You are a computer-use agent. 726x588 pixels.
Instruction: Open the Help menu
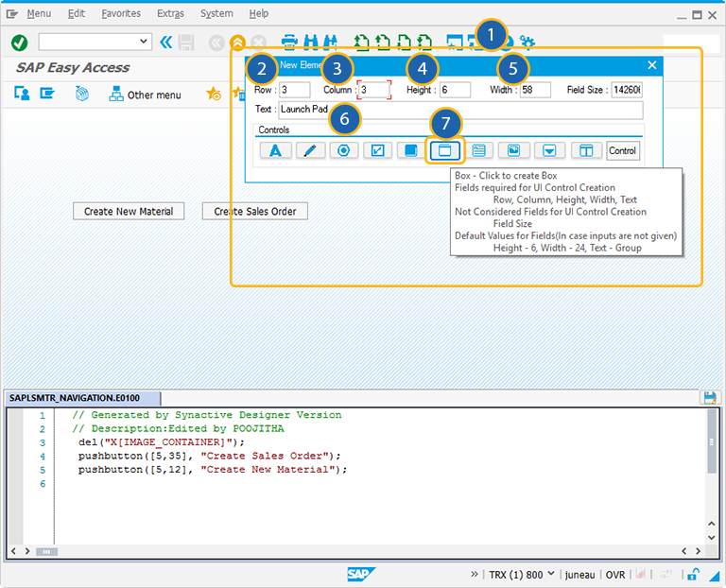[x=259, y=14]
